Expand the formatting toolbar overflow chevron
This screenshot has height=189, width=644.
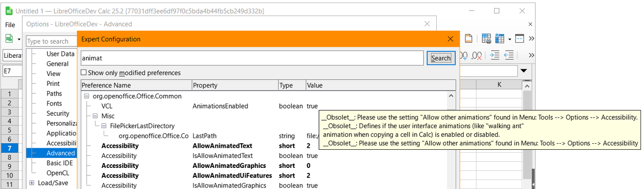coord(531,56)
